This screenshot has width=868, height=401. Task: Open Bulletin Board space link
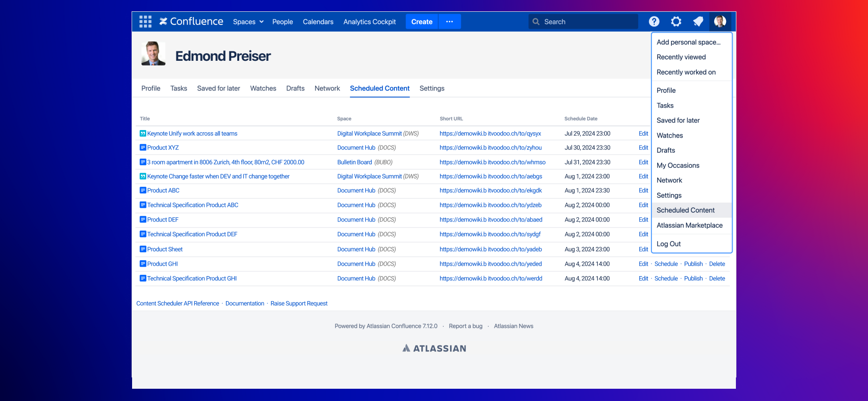click(x=355, y=162)
